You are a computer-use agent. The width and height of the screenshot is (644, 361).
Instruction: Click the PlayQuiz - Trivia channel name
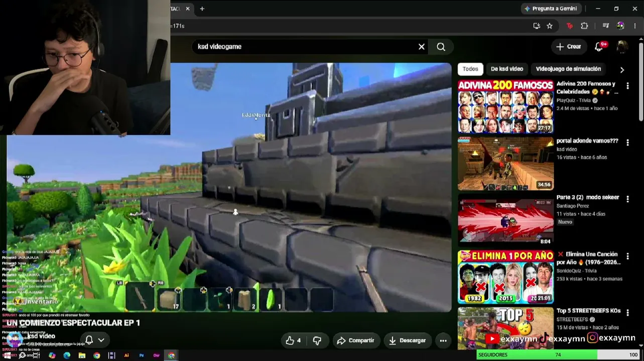point(574,100)
